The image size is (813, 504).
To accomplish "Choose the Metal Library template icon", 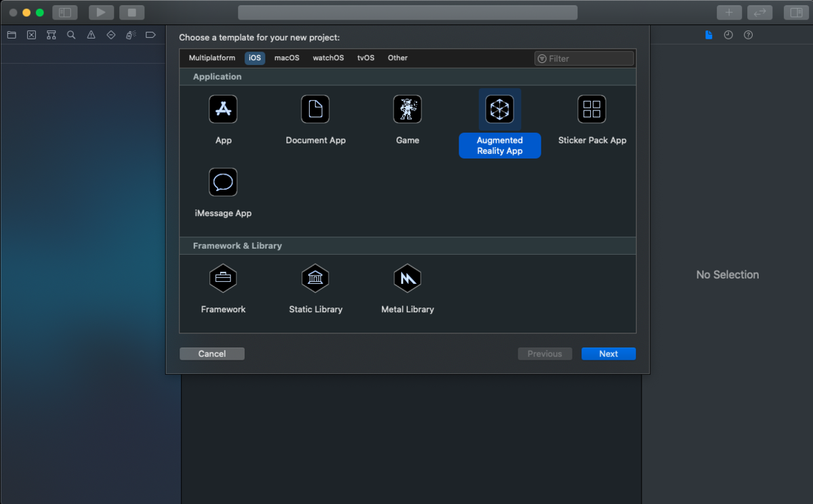I will coord(407,278).
